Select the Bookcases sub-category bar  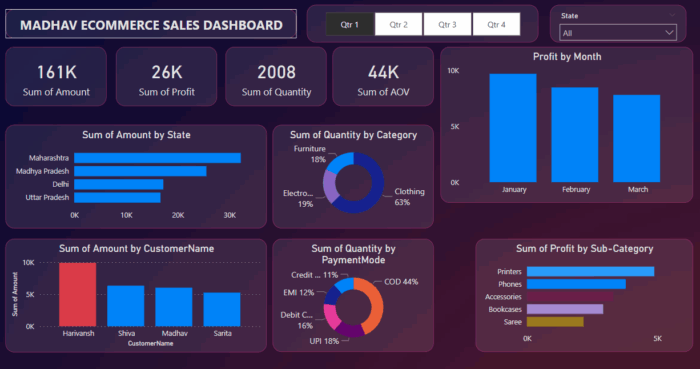coord(565,309)
